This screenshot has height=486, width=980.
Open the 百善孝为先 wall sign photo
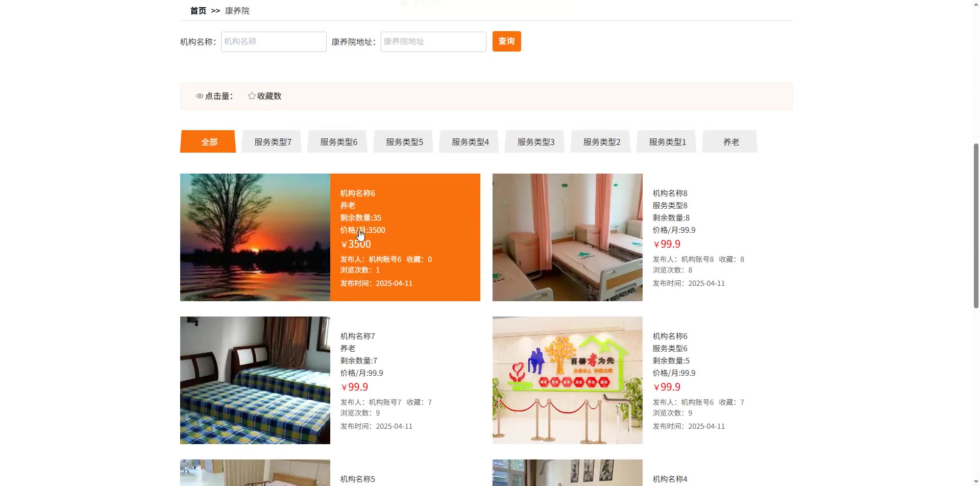click(x=568, y=380)
